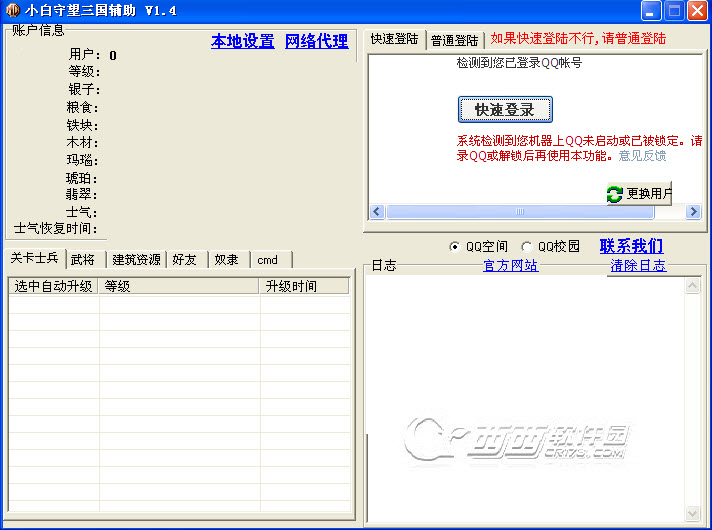712x530 pixels.
Task: Click the 用户 value 0
Action: point(113,55)
